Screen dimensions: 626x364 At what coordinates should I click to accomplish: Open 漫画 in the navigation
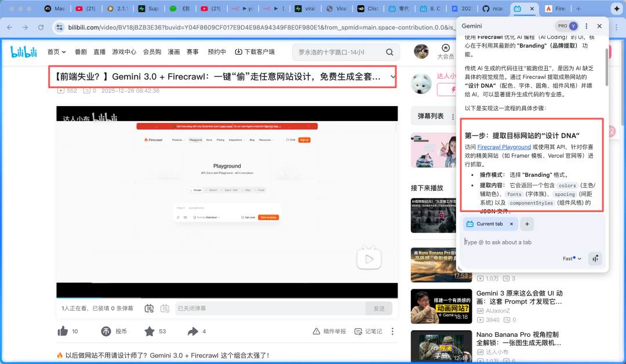pos(174,52)
